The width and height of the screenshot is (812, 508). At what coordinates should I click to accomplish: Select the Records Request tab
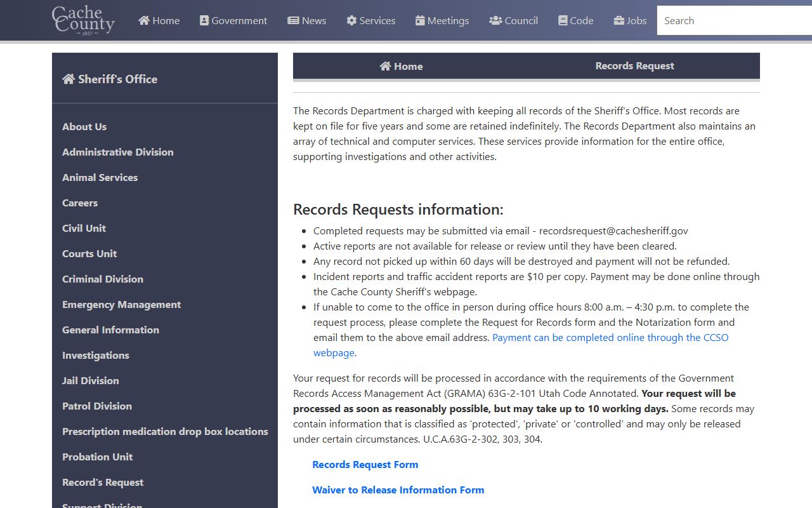(x=634, y=66)
